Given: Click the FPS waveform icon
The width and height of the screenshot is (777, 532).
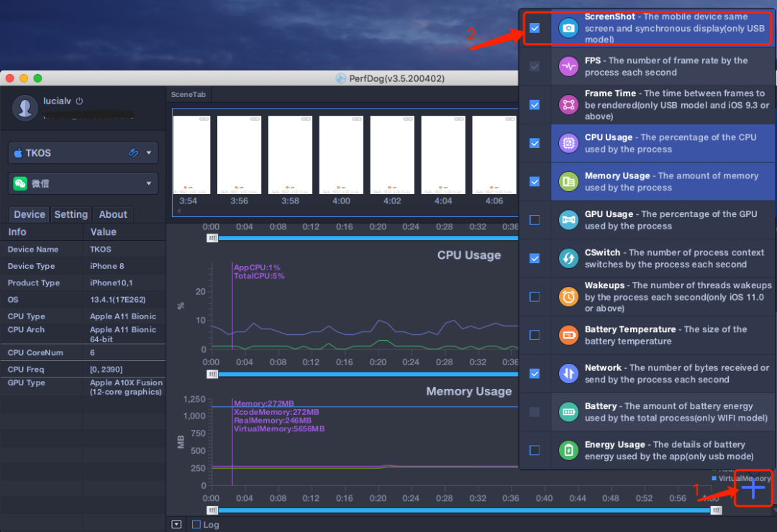Looking at the screenshot, I should [x=569, y=67].
